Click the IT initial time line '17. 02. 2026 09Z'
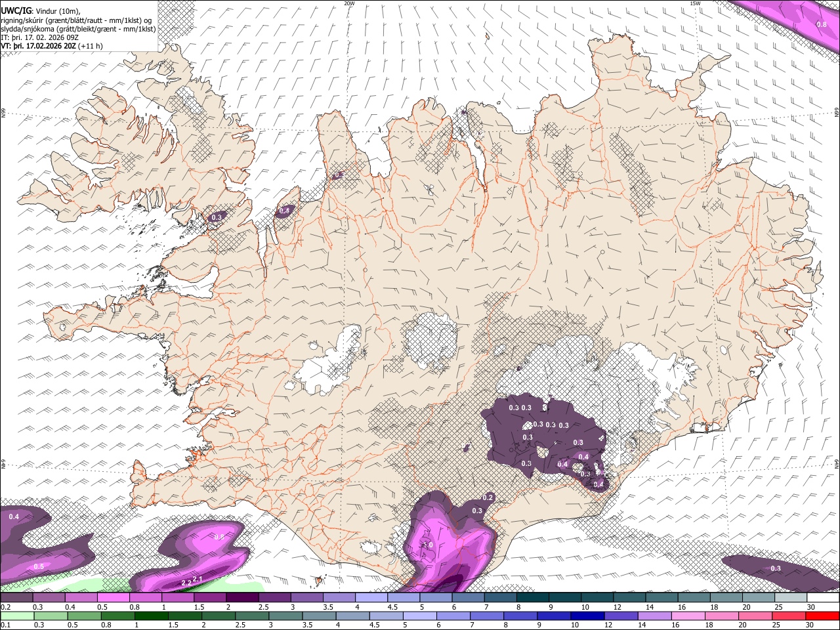Viewport: 840px width, 630px height. click(39, 37)
